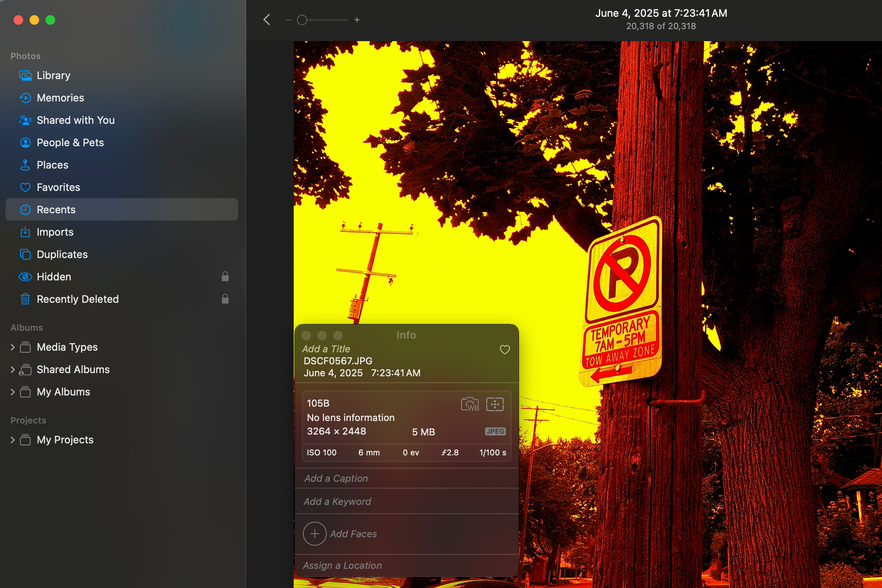Click the round plus Add Faces icon
The image size is (882, 588).
click(x=314, y=533)
